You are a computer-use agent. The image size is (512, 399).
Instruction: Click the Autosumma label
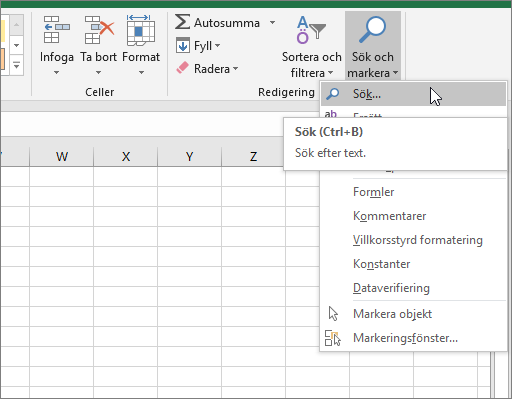[x=227, y=23]
